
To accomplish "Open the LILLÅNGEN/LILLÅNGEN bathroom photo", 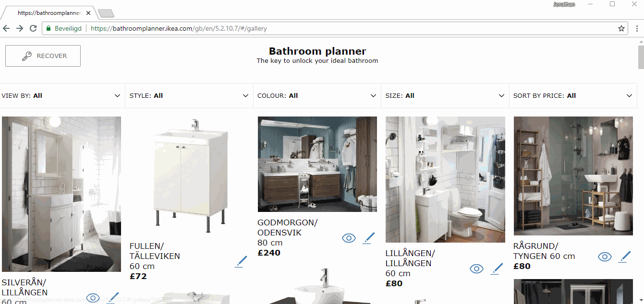I will pyautogui.click(x=445, y=179).
